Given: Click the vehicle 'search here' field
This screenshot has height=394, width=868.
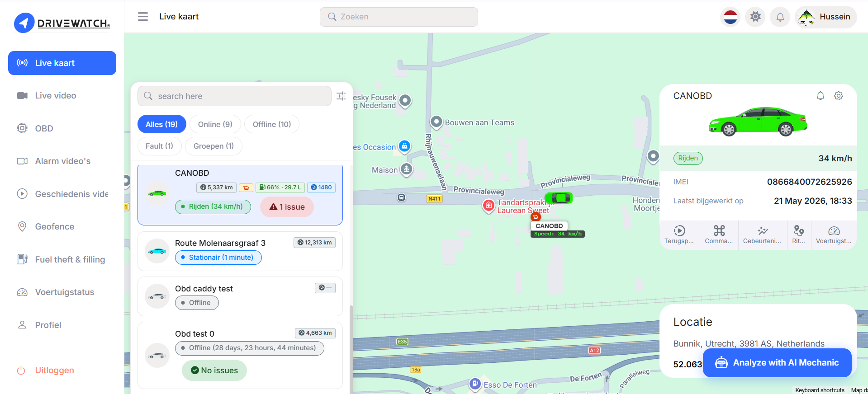Looking at the screenshot, I should point(234,96).
